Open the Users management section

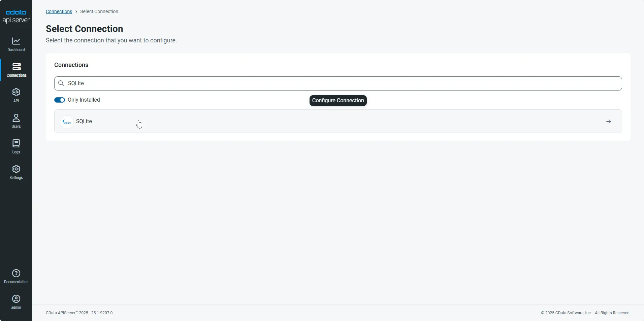point(16,121)
